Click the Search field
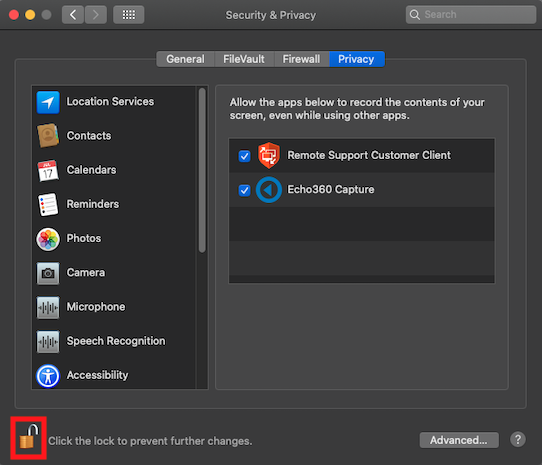This screenshot has height=465, width=542. (x=471, y=15)
